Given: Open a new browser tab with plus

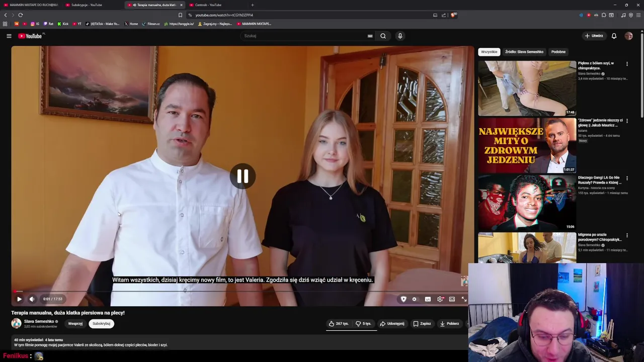Looking at the screenshot, I should click(253, 5).
